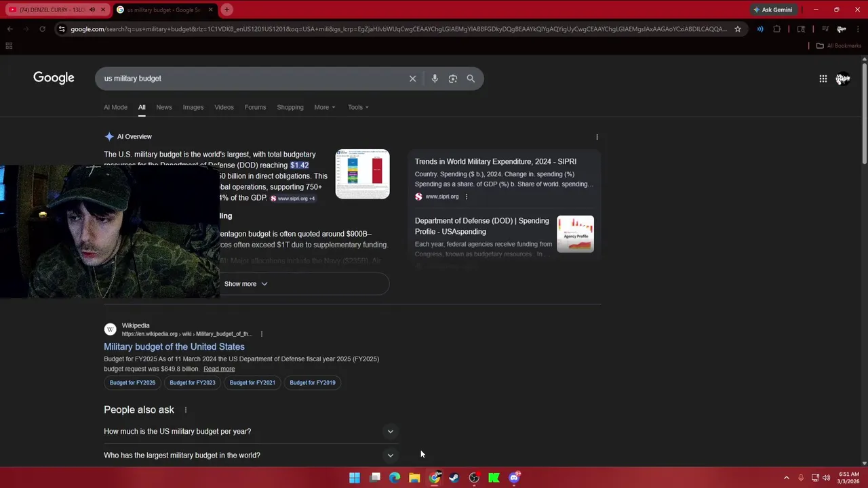This screenshot has height=488, width=868.
Task: Open File Explorer from the taskbar
Action: [414, 478]
